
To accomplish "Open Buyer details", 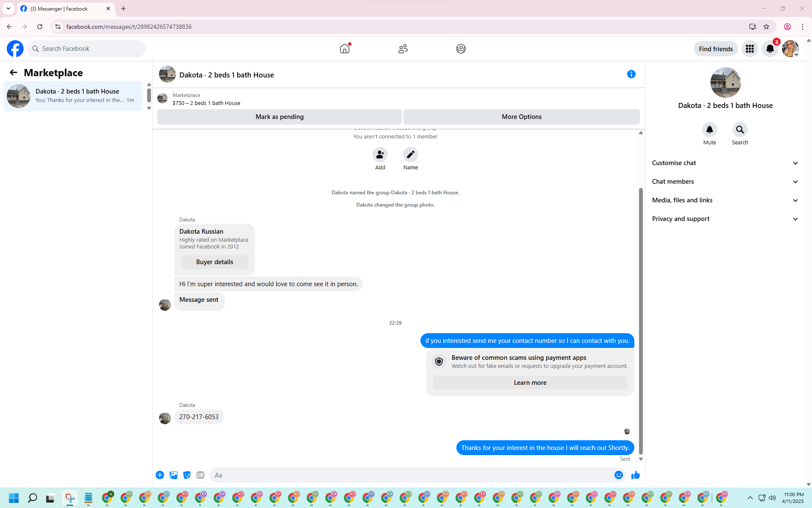I will (x=214, y=262).
